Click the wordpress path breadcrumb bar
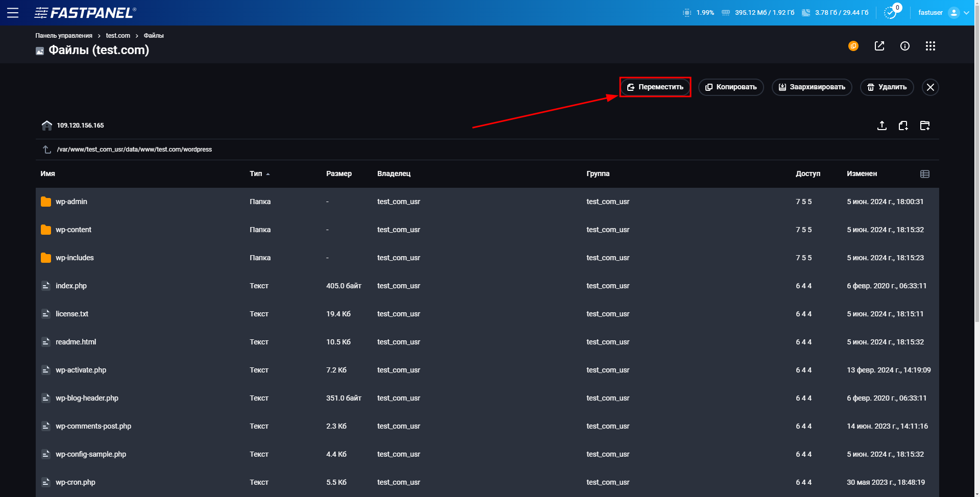This screenshot has width=980, height=497. [x=134, y=149]
